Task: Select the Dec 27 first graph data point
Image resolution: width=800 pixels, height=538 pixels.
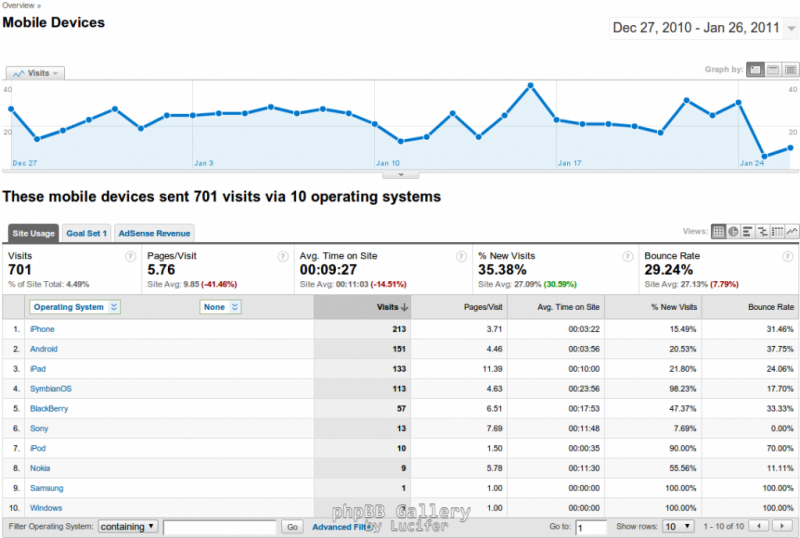Action: tap(11, 109)
